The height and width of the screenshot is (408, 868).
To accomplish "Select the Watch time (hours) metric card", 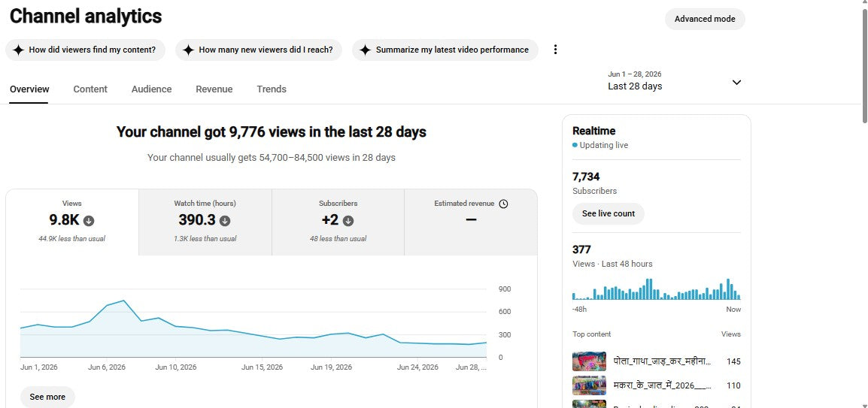I will 205,222.
